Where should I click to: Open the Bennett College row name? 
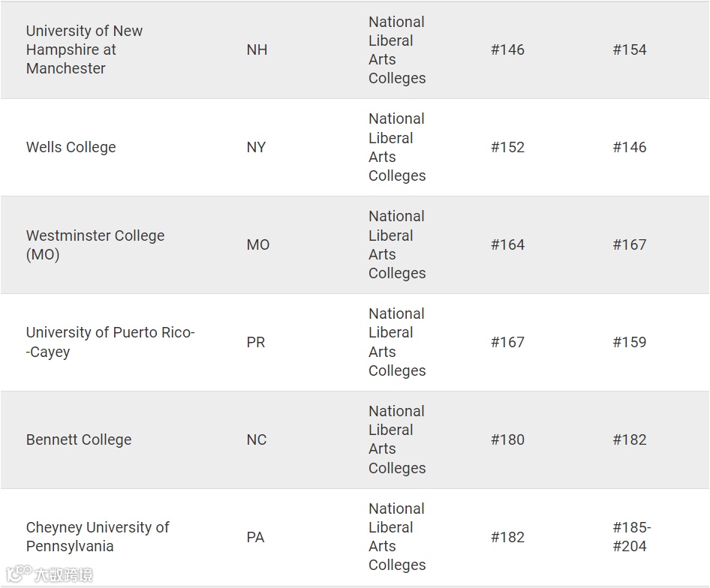point(79,439)
